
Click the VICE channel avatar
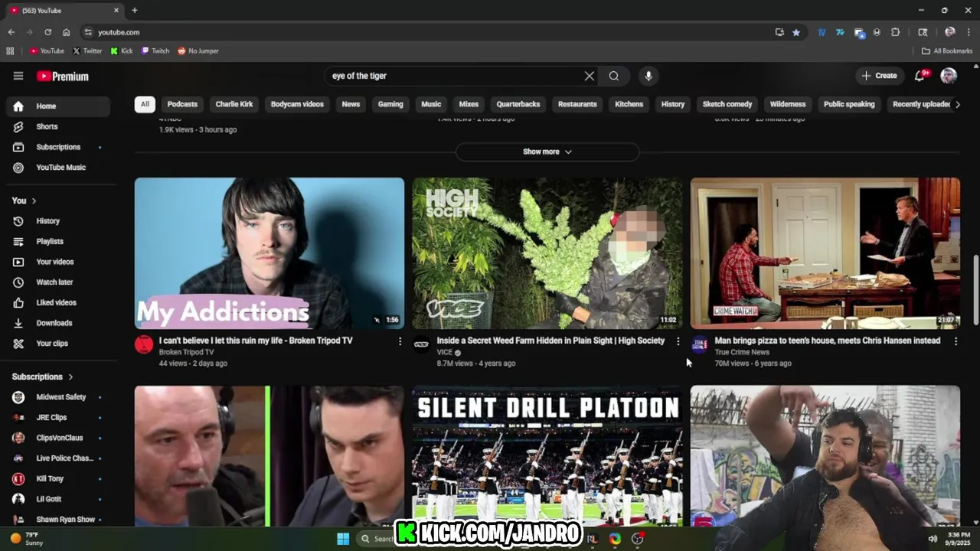point(421,344)
